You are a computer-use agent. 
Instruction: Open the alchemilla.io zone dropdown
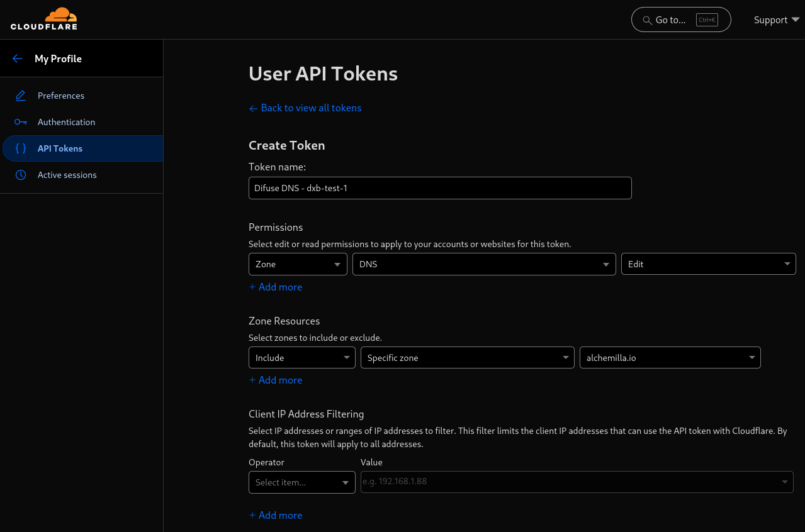click(670, 358)
